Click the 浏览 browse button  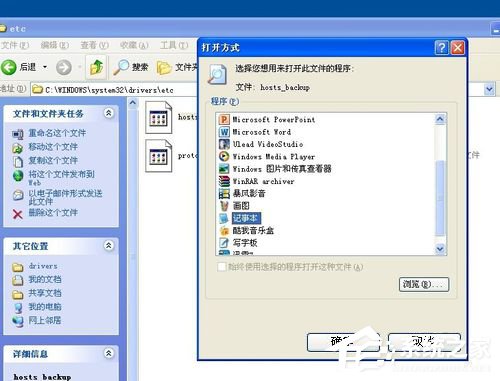pyautogui.click(x=424, y=285)
